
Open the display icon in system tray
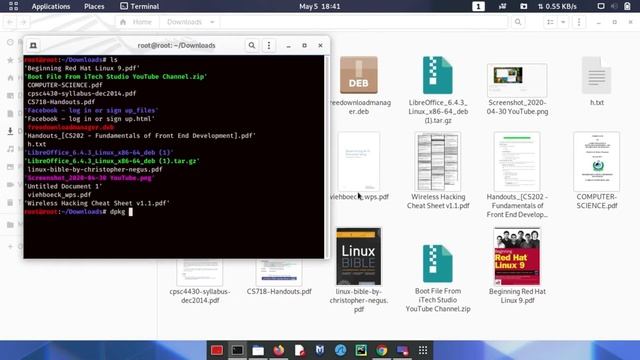pos(601,6)
